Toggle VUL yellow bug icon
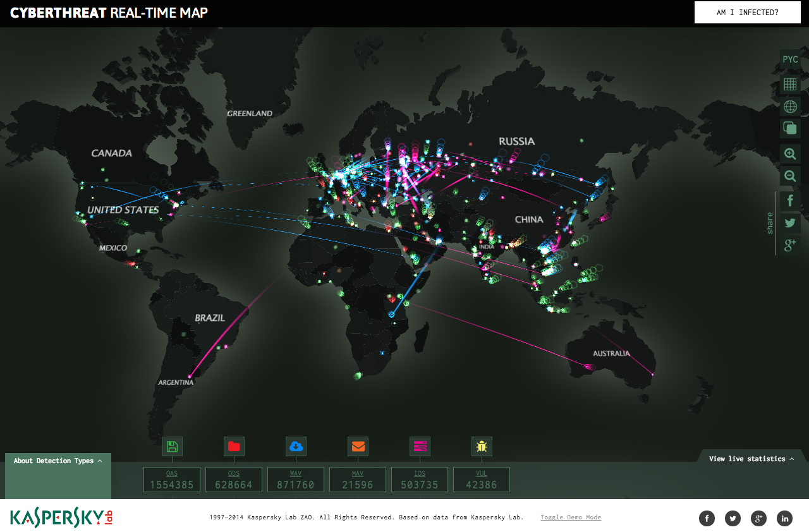The height and width of the screenshot is (532, 809). (482, 446)
